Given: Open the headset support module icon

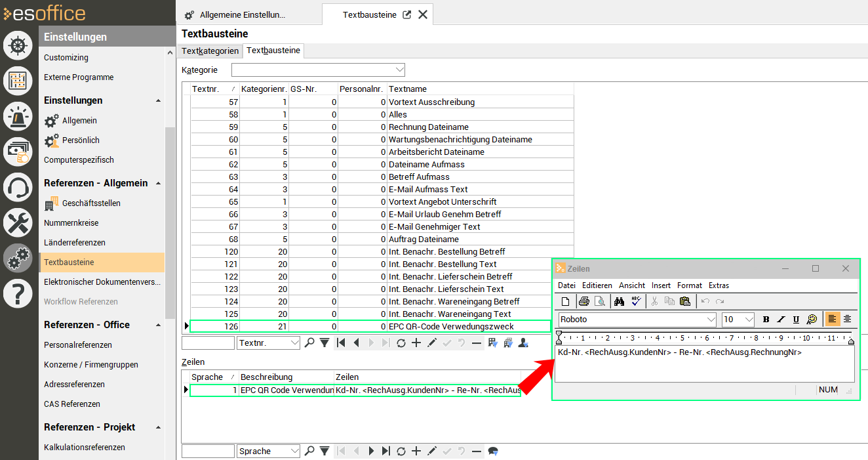Looking at the screenshot, I should pos(18,188).
